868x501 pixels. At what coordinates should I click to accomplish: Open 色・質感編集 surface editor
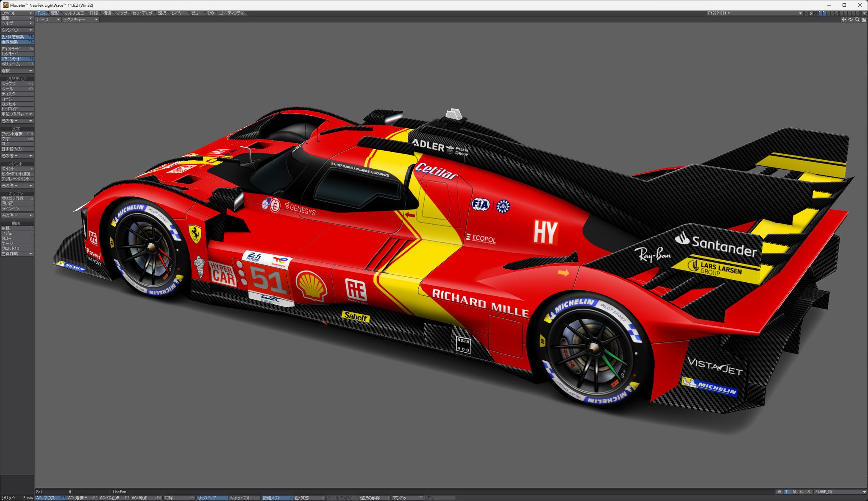click(x=17, y=37)
